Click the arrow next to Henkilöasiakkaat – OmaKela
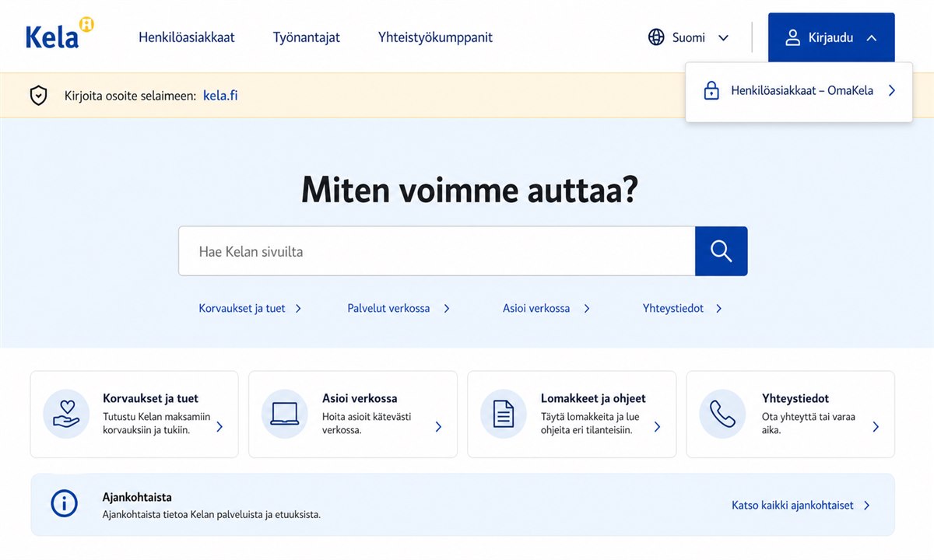 pyautogui.click(x=892, y=91)
